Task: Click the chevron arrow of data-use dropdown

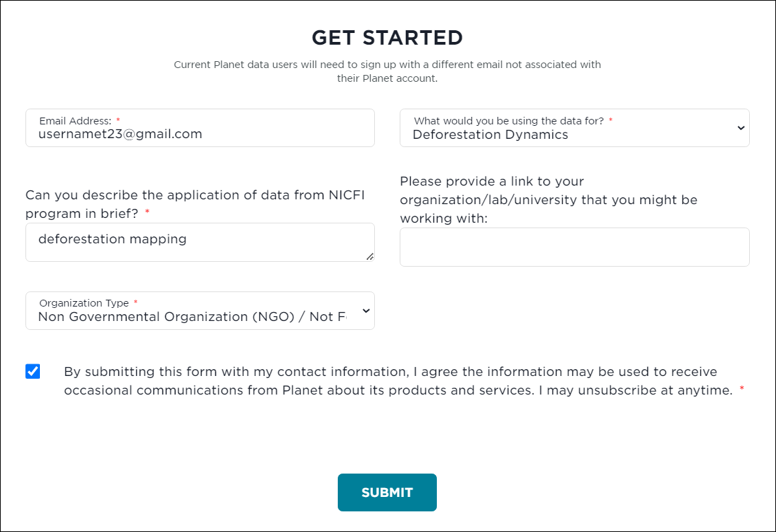Action: coord(740,128)
